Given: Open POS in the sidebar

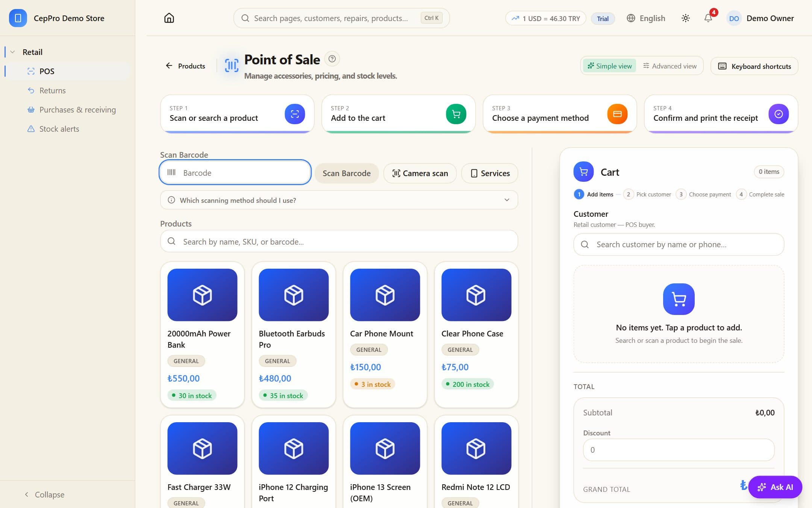Looking at the screenshot, I should (68, 71).
